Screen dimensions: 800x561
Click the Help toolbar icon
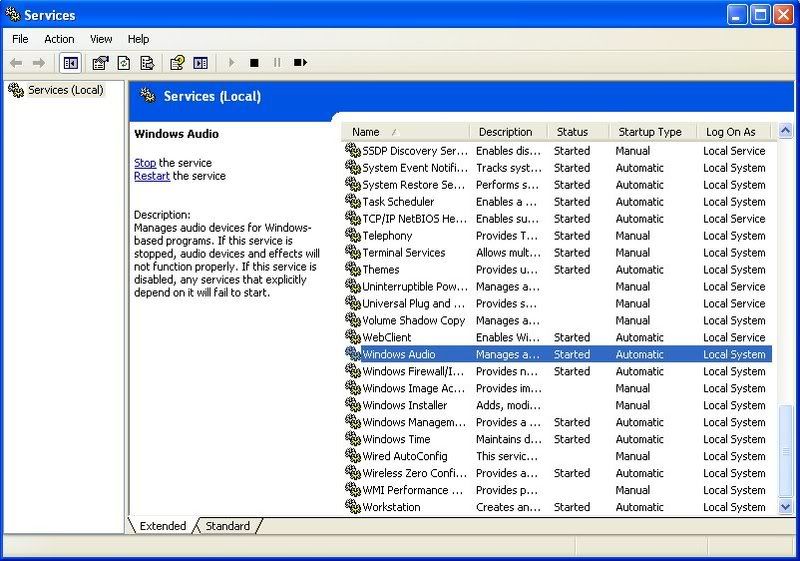pos(177,63)
